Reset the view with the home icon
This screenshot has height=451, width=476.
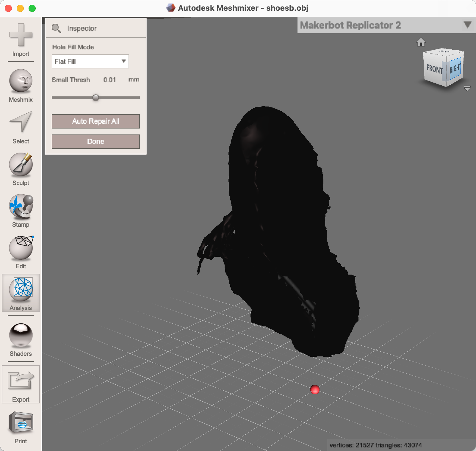coord(421,43)
